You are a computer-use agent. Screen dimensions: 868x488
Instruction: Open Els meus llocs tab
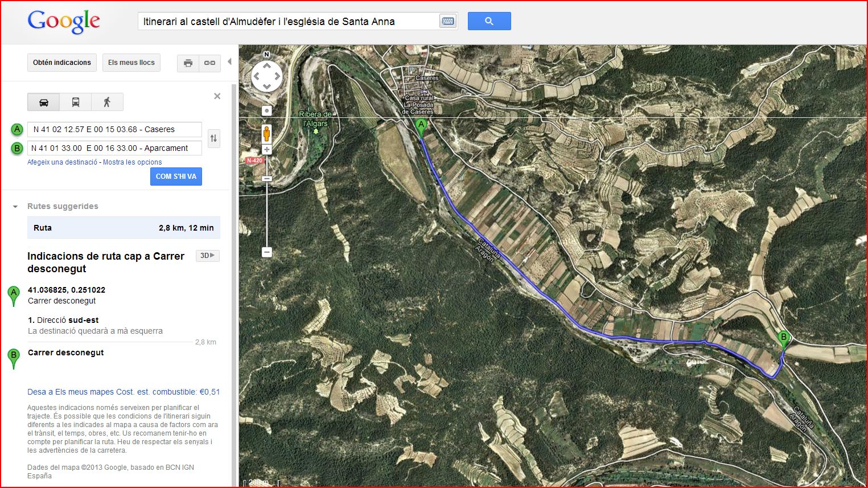click(x=131, y=63)
